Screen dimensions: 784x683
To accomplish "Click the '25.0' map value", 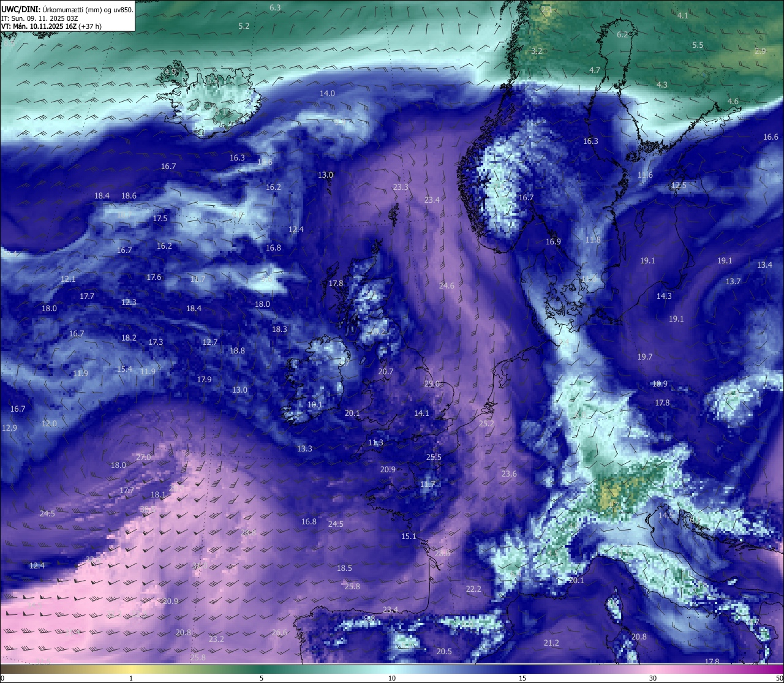I will [432, 383].
